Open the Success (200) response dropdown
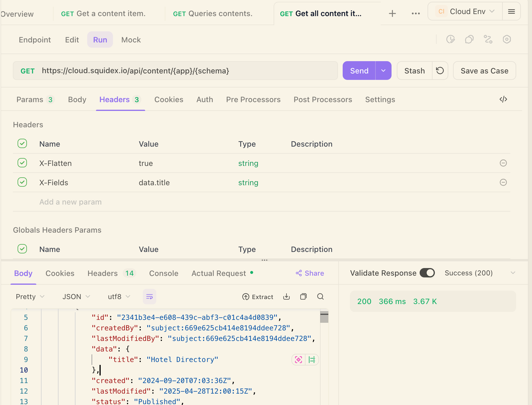Viewport: 532px width, 405px height. (x=480, y=273)
